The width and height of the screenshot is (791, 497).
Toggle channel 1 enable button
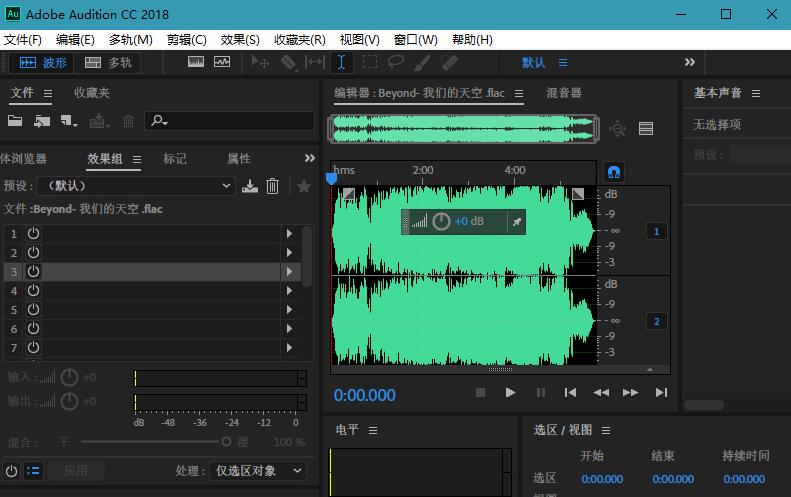656,232
